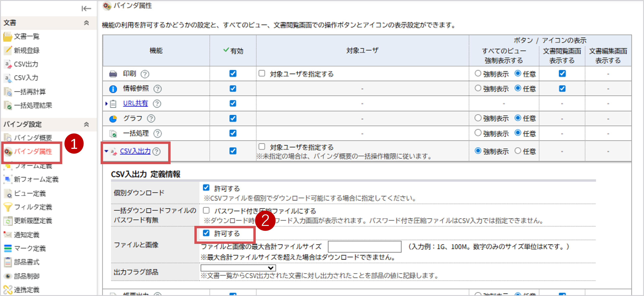Click the CSV入出力 link
The height and width of the screenshot is (296, 644).
point(135,151)
